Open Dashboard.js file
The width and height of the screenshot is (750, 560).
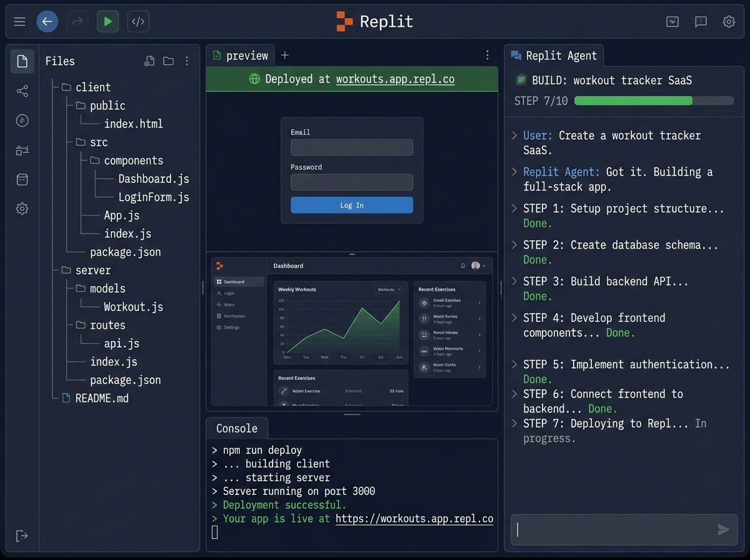pyautogui.click(x=154, y=179)
